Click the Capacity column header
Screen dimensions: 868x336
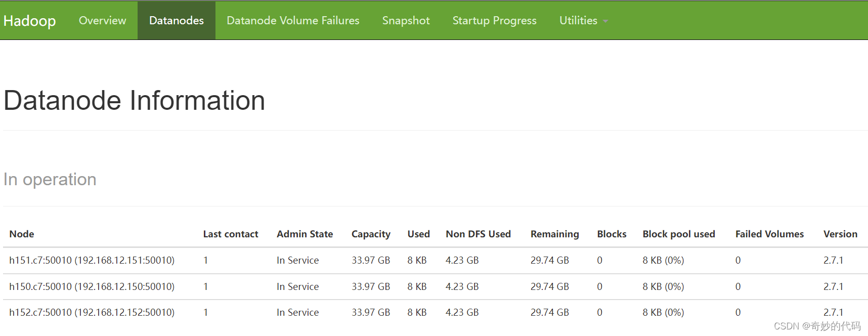point(371,234)
